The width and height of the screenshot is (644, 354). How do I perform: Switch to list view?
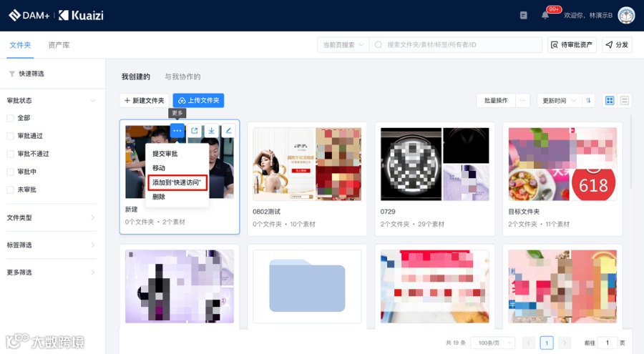click(624, 100)
